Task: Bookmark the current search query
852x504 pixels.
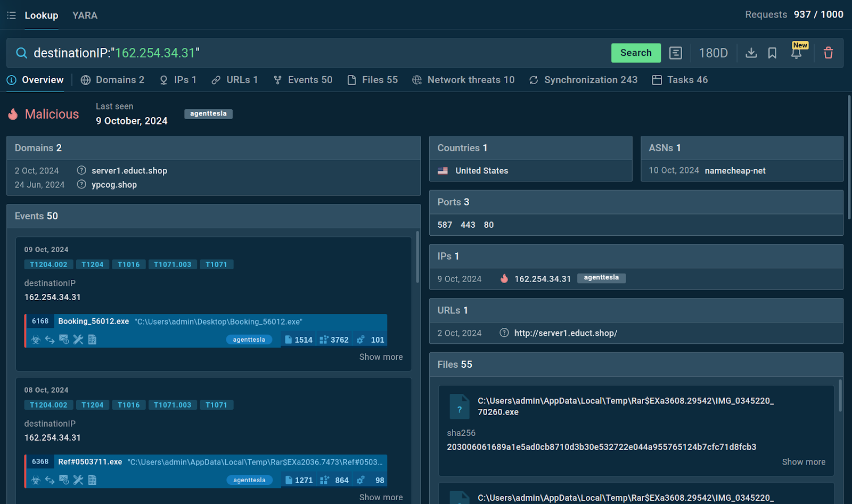Action: [772, 53]
